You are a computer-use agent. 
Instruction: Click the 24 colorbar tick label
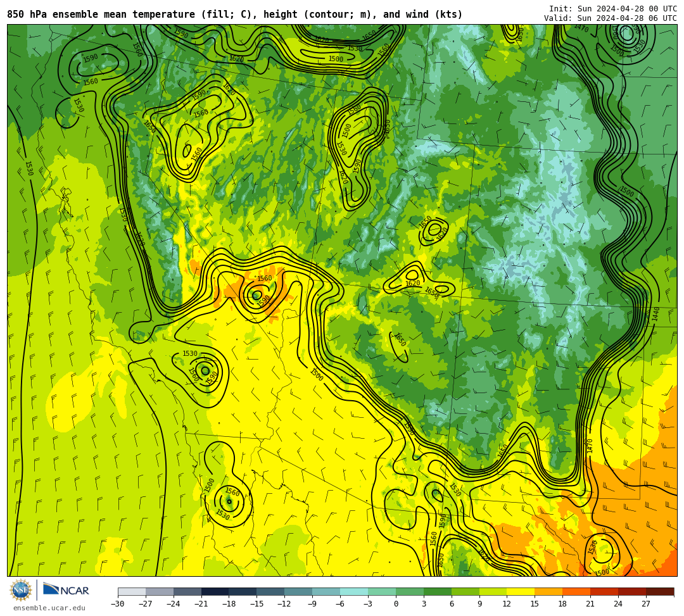pos(619,604)
